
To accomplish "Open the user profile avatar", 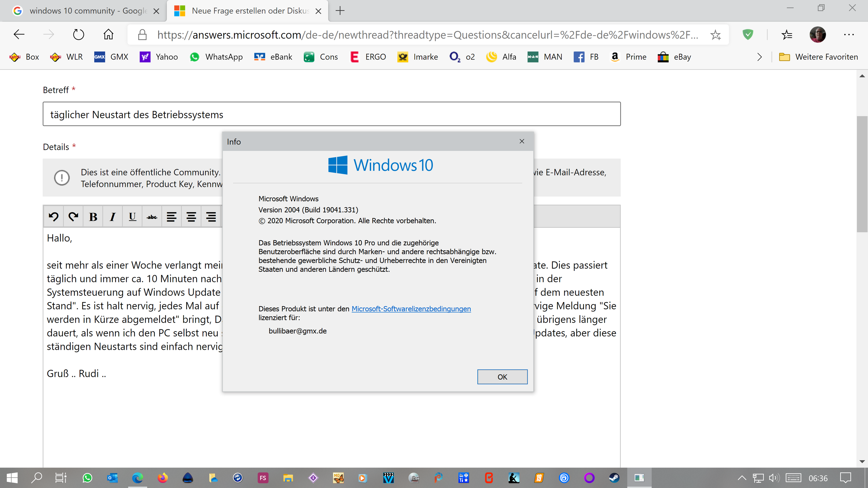I will 817,34.
